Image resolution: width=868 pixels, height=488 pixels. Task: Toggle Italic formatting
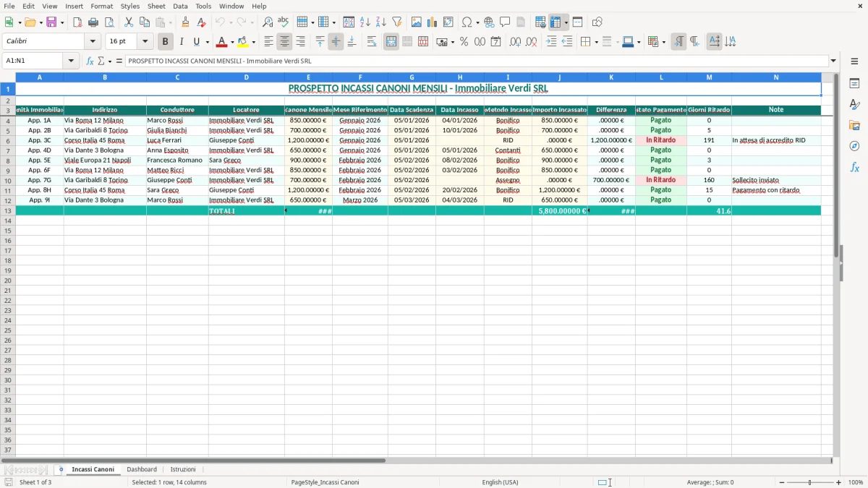tap(182, 42)
